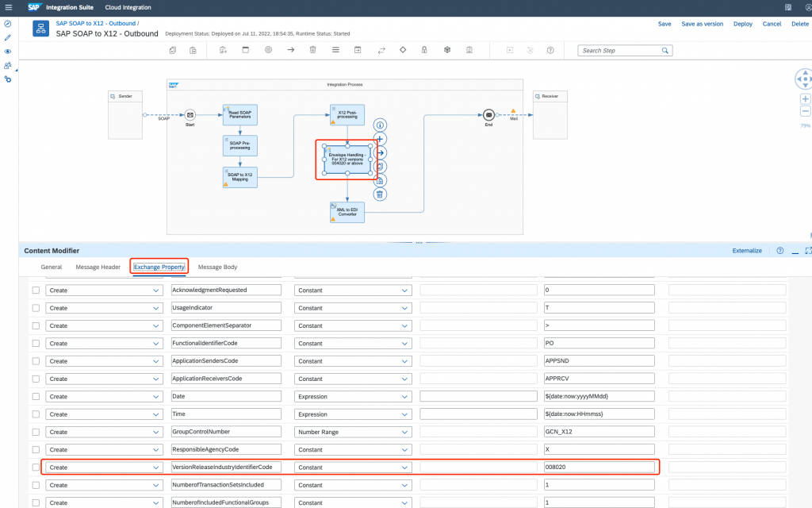The height and width of the screenshot is (508, 812).
Task: Open the Discover compass icon in sidebar
Action: [8, 24]
